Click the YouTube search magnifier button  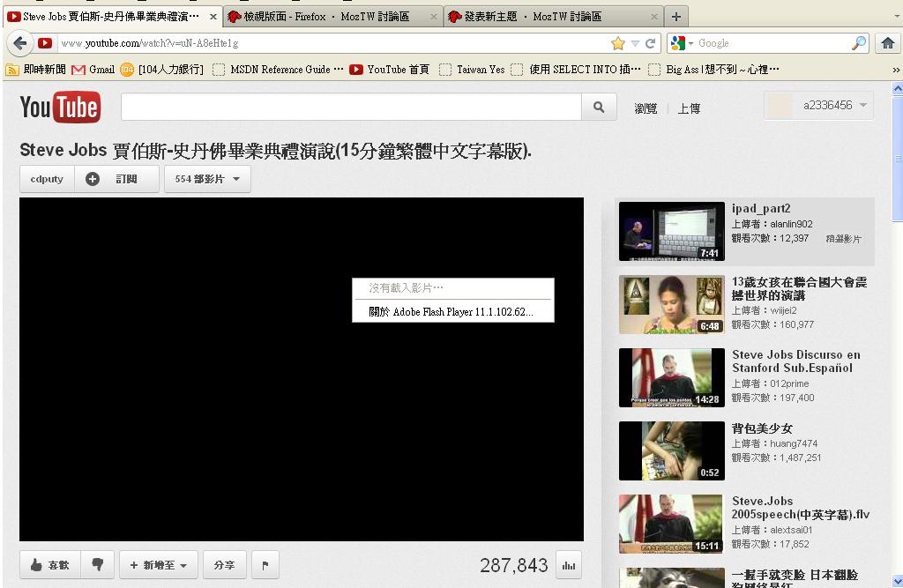pos(599,107)
